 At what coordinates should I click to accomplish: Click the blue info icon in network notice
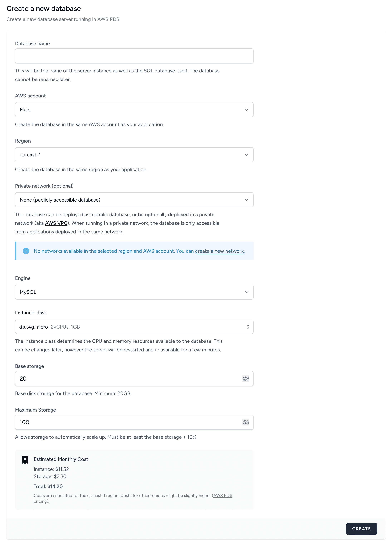click(26, 251)
